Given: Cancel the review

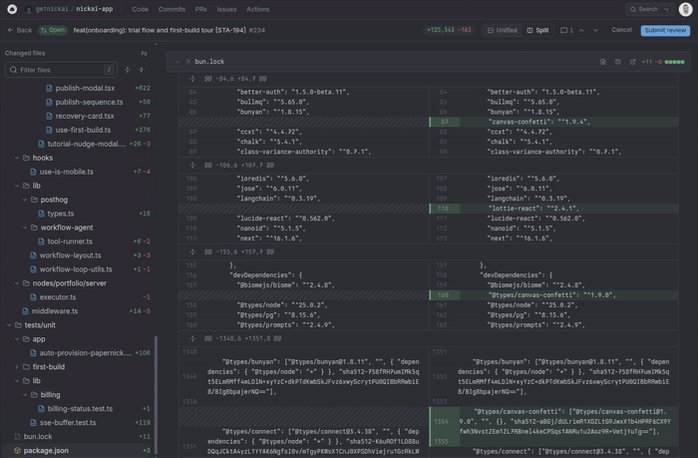Looking at the screenshot, I should tap(621, 30).
